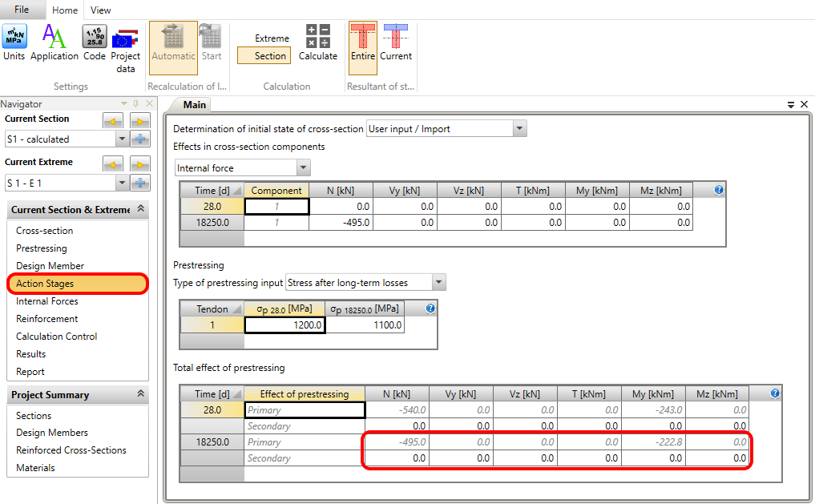Open the File menu
The image size is (815, 504).
(21, 10)
